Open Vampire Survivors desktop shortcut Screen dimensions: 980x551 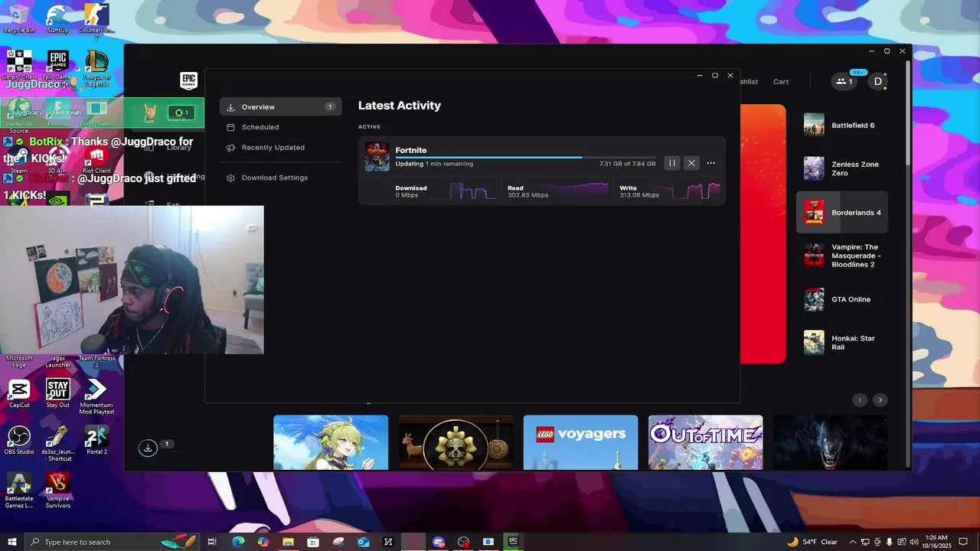(x=57, y=490)
